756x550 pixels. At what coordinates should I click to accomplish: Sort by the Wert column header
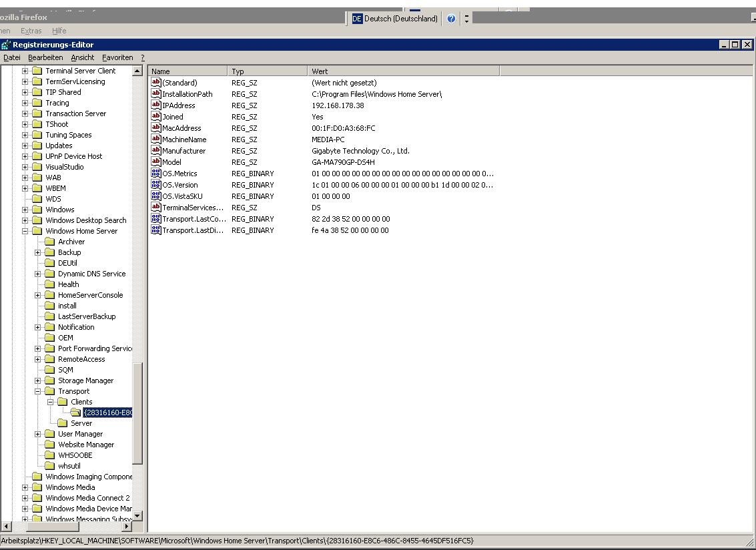click(x=404, y=71)
